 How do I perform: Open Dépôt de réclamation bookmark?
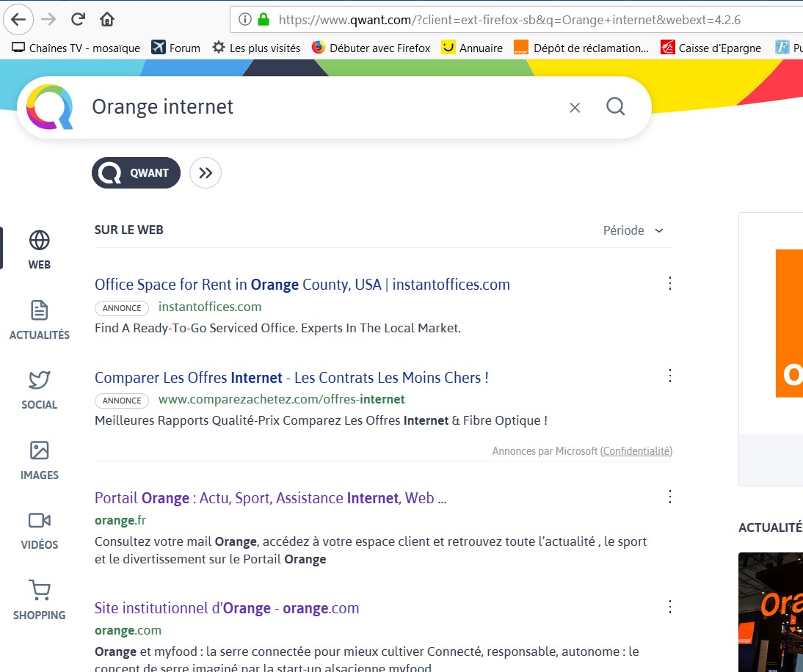coord(581,48)
